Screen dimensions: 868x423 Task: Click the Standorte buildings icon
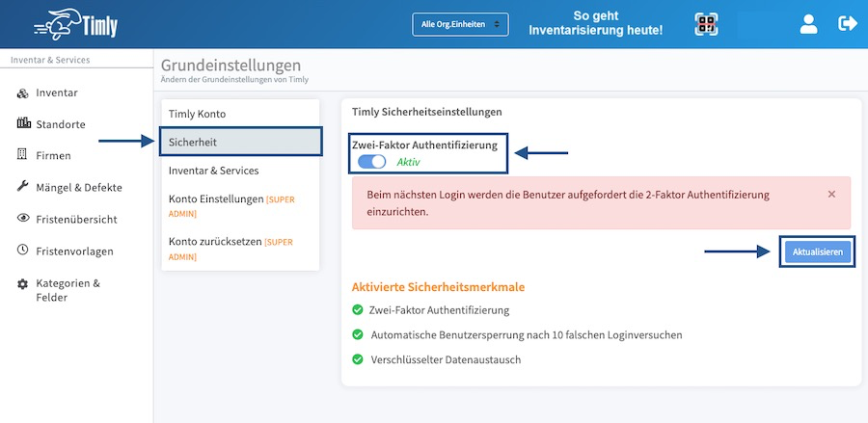(24, 123)
